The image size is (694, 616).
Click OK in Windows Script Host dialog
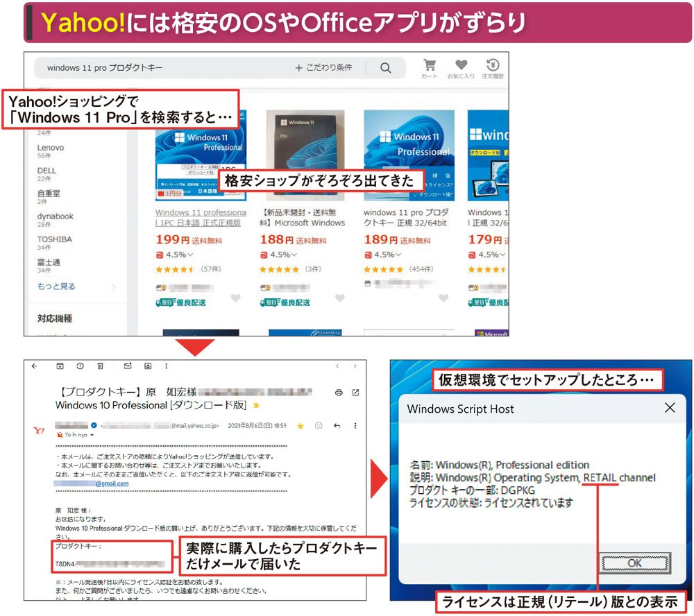coord(635,563)
